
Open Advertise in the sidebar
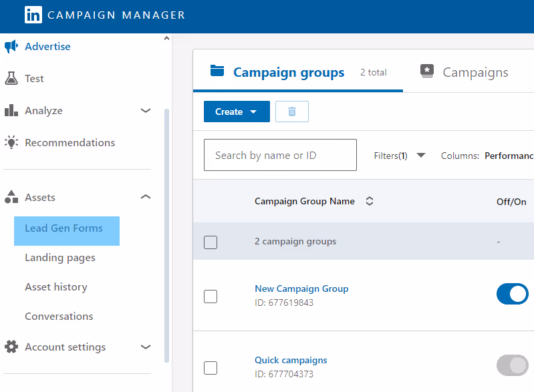47,46
